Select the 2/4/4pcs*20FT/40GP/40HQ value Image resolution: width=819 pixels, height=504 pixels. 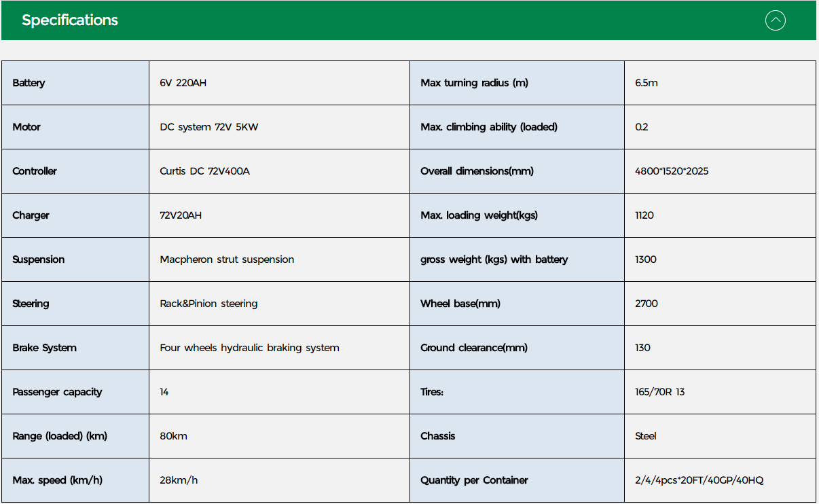(x=699, y=480)
